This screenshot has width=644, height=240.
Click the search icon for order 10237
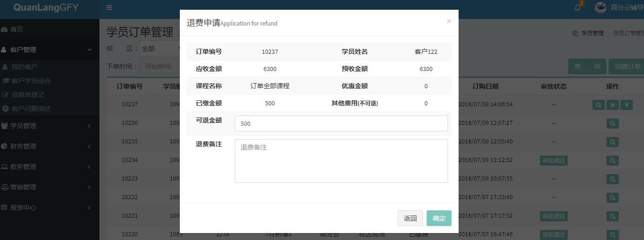[598, 105]
